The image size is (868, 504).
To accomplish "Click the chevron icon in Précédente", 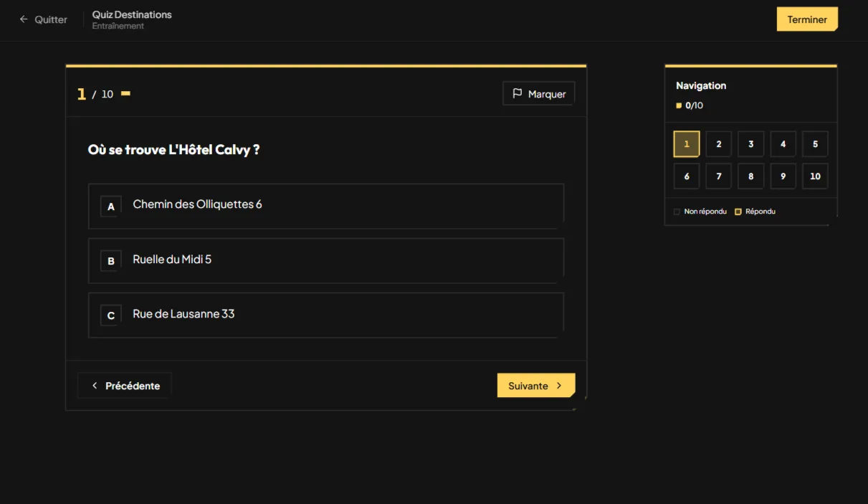I will (x=95, y=386).
